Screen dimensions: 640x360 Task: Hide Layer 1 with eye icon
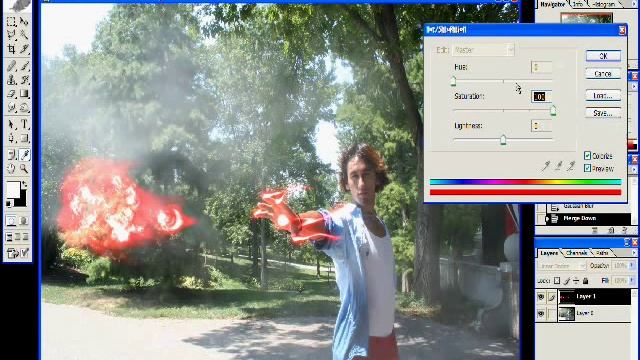point(541,297)
